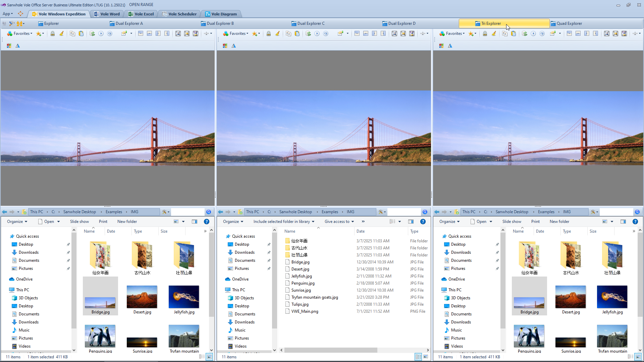Click Windows flag icon in left pane
644x362 pixels.
tap(9, 46)
